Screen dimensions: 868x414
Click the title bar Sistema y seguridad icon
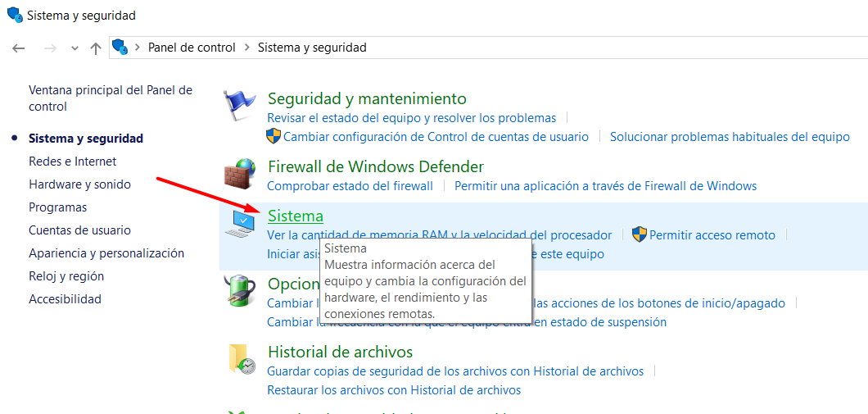click(x=15, y=15)
